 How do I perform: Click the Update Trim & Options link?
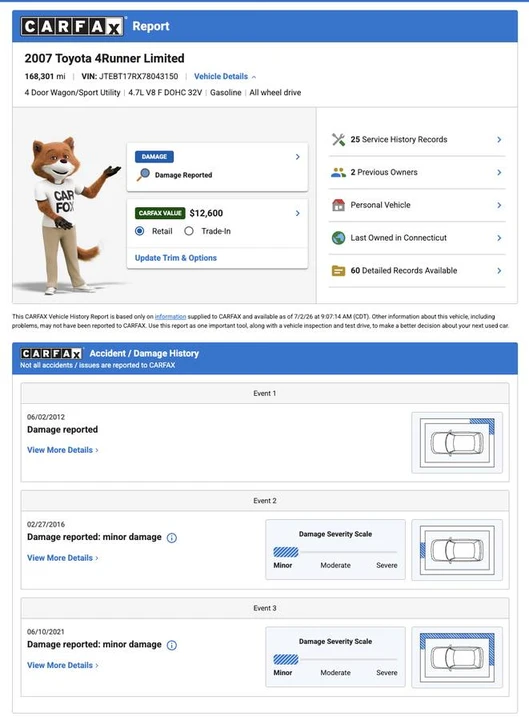[176, 258]
